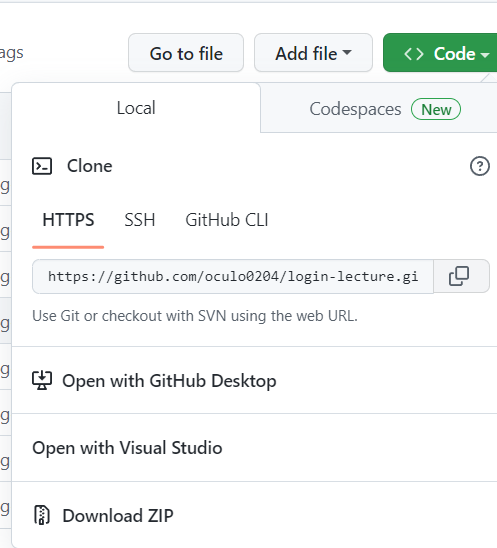Click the Go to file button
497x548 pixels.
click(x=186, y=53)
